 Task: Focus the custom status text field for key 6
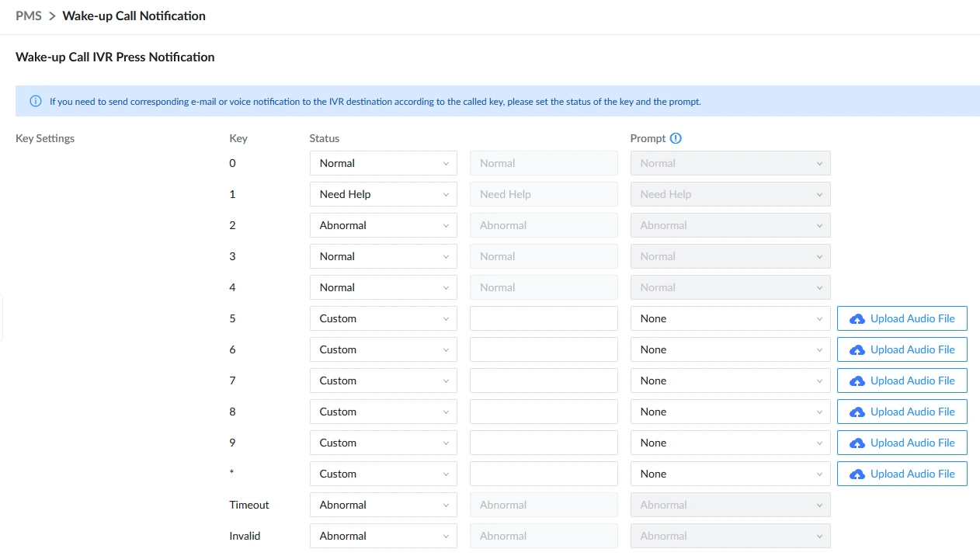click(544, 349)
